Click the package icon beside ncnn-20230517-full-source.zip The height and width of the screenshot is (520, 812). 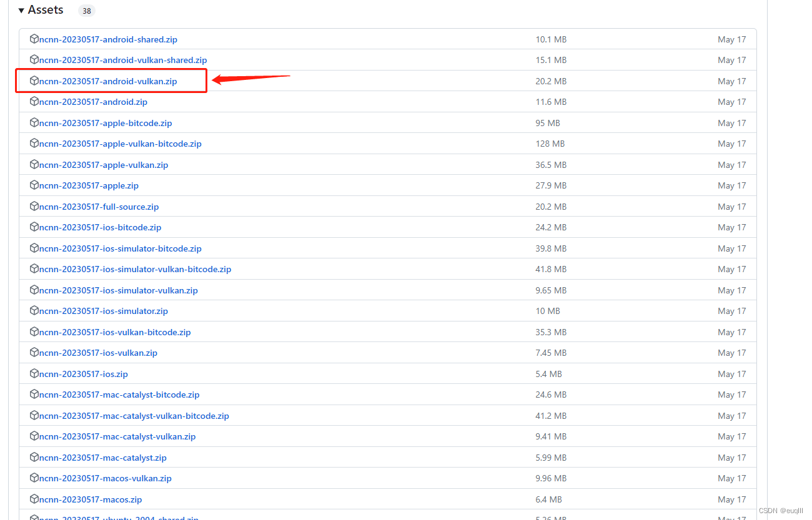[34, 207]
